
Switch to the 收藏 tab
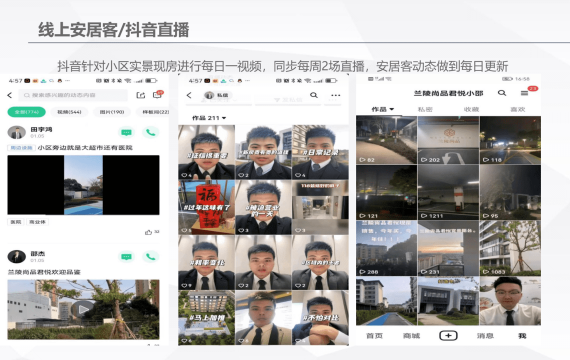point(471,109)
